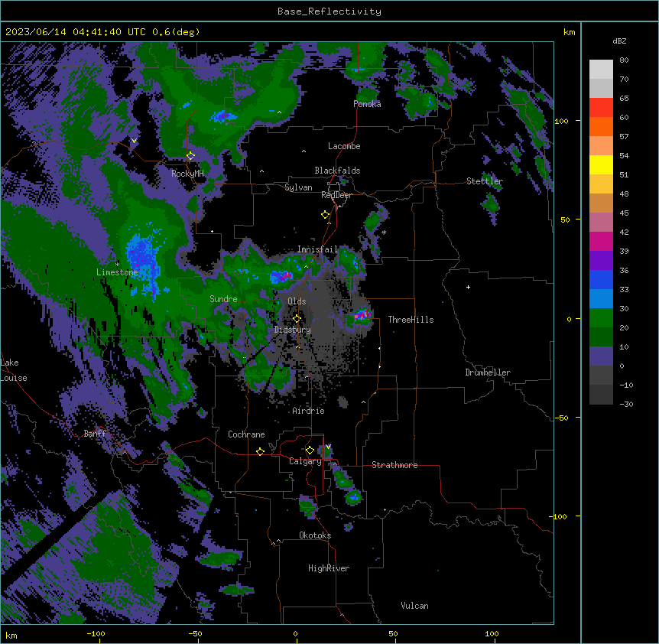Click the Blackfalds city label

click(337, 171)
